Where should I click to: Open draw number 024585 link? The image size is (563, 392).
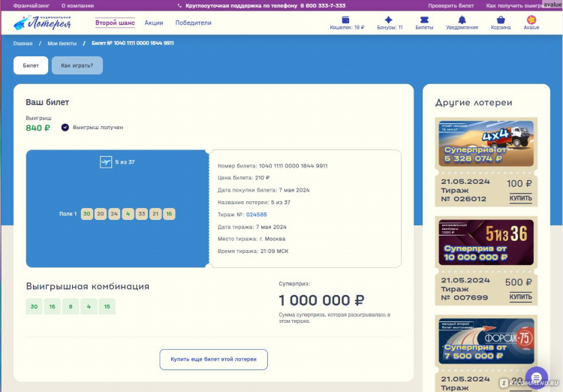[257, 215]
